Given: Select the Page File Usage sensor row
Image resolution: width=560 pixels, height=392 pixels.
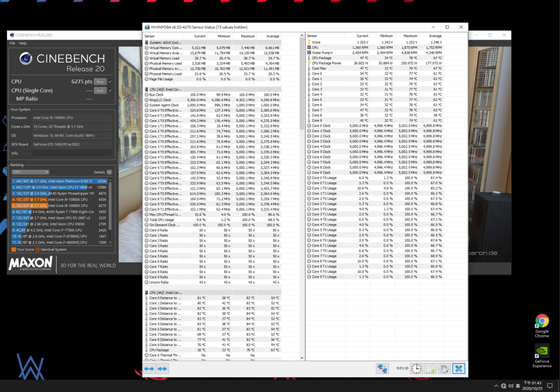Looking at the screenshot, I should coord(212,79).
